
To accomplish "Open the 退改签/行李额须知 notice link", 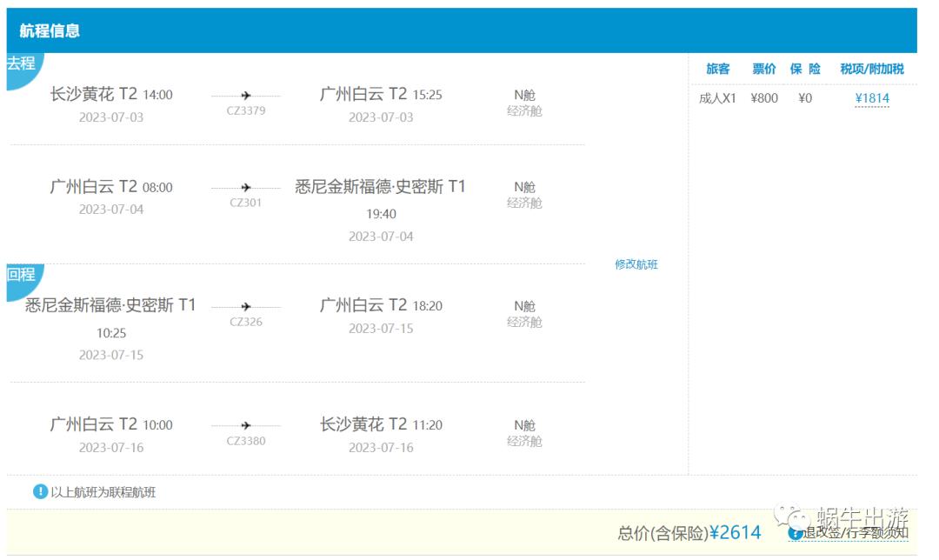I will point(858,531).
